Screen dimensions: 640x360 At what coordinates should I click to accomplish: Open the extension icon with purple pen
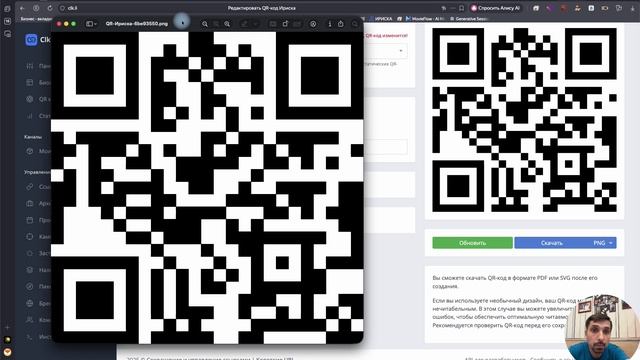click(x=550, y=8)
